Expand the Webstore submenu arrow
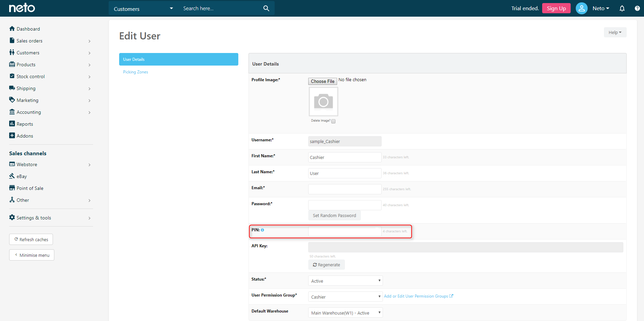This screenshot has height=321, width=644. coord(90,165)
